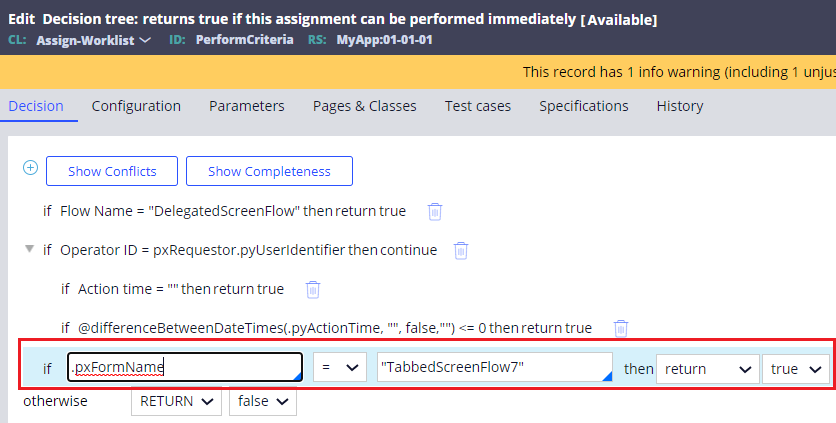The height and width of the screenshot is (423, 836).
Task: Click the Show Conflicts button
Action: 112,171
